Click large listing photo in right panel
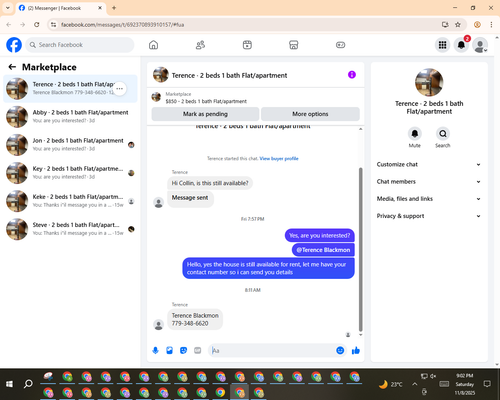The width and height of the screenshot is (500, 400). point(429,82)
